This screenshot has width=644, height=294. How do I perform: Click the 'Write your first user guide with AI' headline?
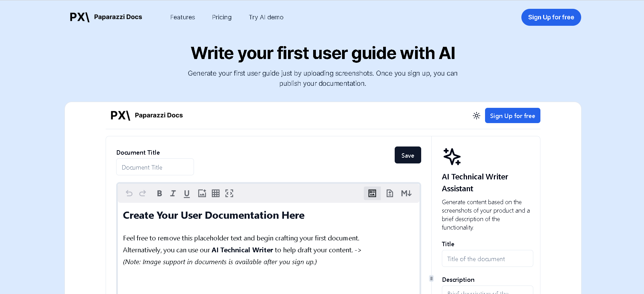[323, 53]
